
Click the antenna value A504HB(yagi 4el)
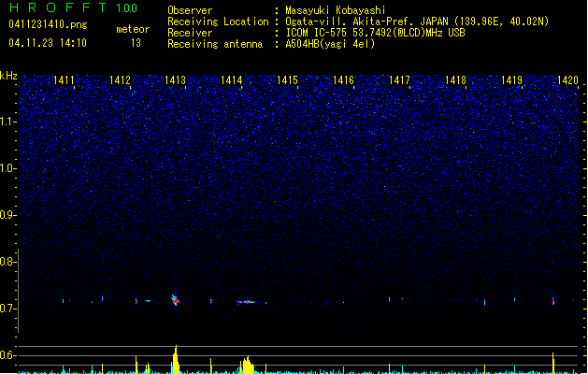pyautogui.click(x=330, y=44)
